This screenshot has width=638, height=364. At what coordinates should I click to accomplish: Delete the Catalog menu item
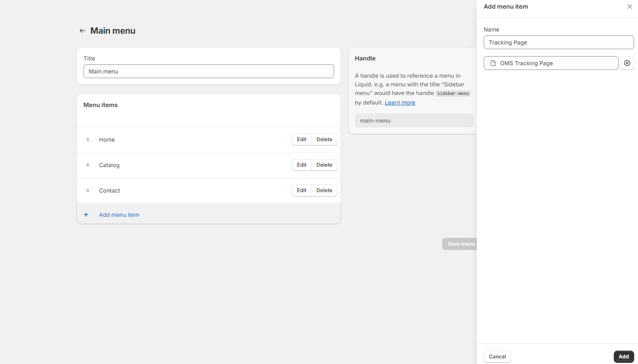tap(324, 165)
